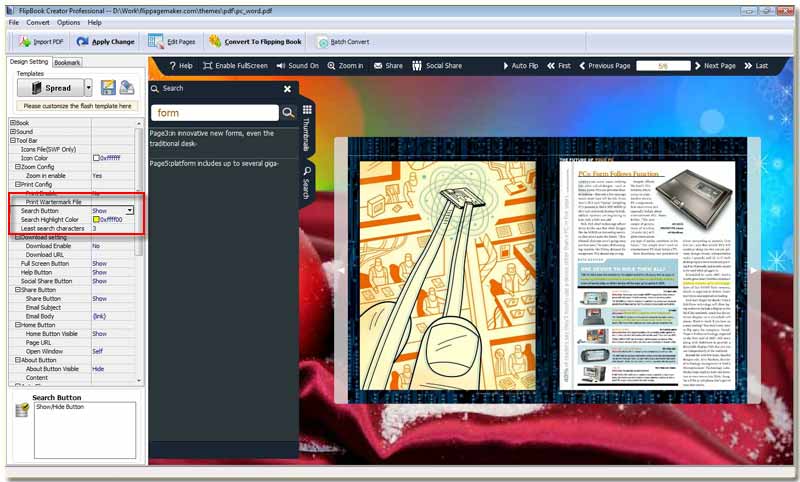
Task: Switch to the Design Setting tab
Action: [x=29, y=62]
